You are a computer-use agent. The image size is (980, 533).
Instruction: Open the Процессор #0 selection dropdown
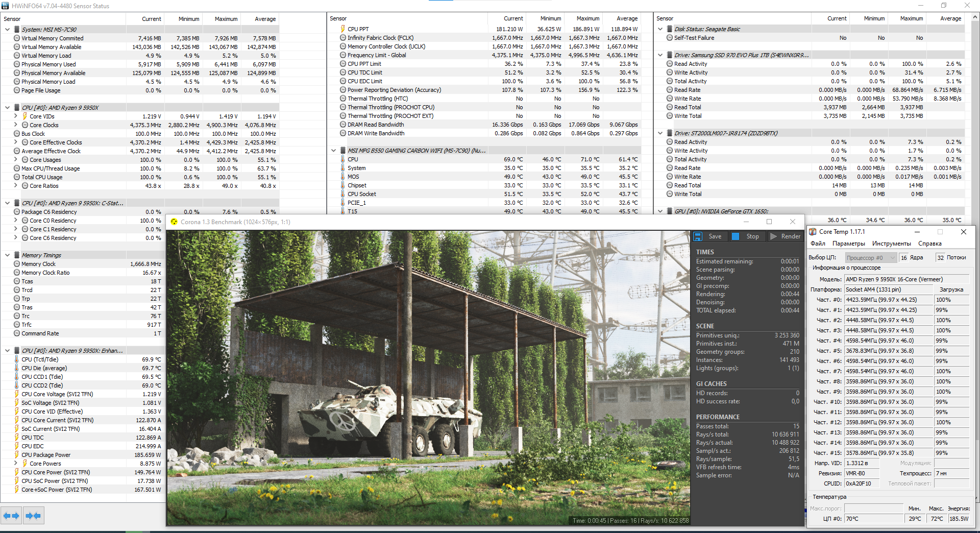coord(871,258)
